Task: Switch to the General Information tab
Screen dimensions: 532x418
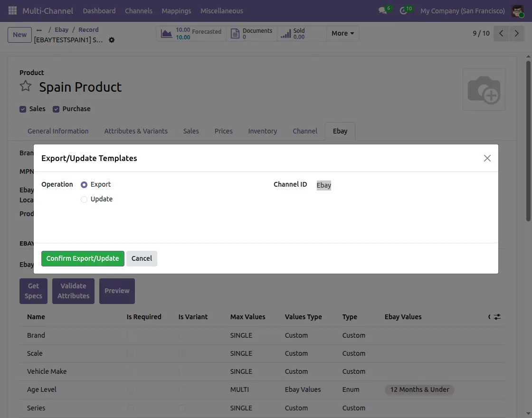Action: [58, 131]
